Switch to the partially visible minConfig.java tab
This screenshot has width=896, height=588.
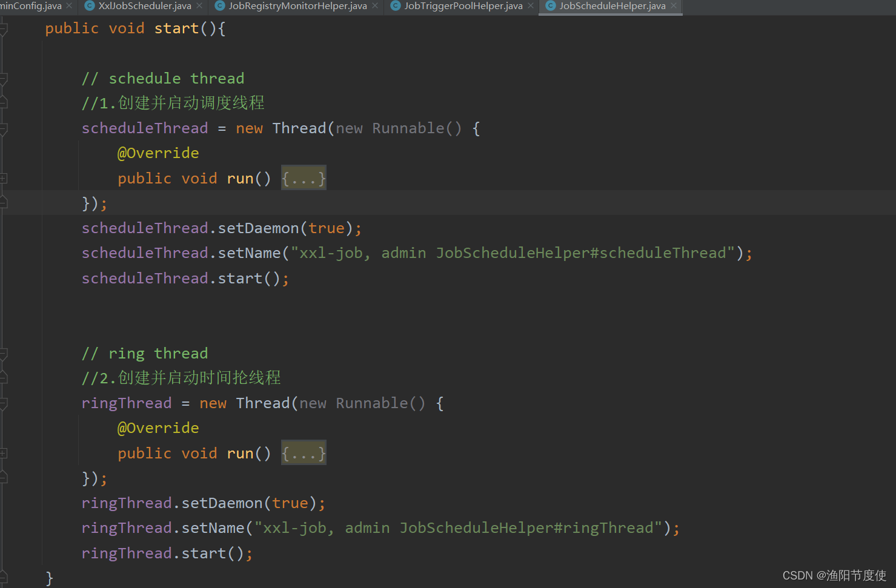[x=31, y=6]
